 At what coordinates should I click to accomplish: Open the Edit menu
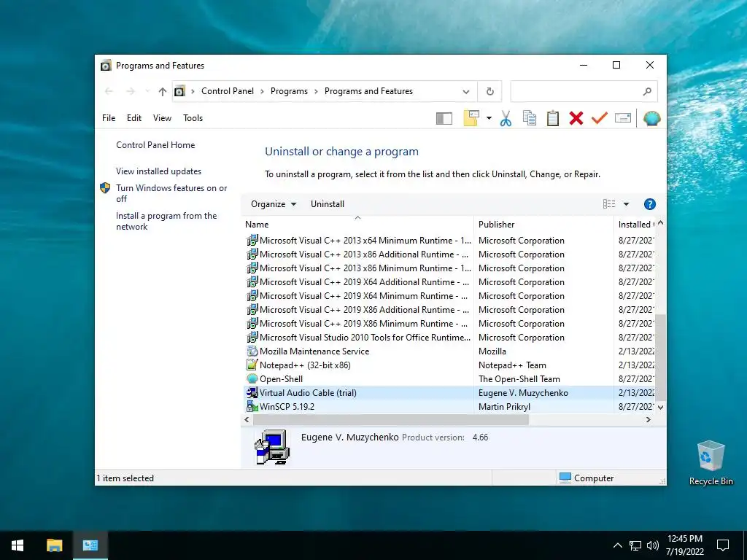(134, 118)
